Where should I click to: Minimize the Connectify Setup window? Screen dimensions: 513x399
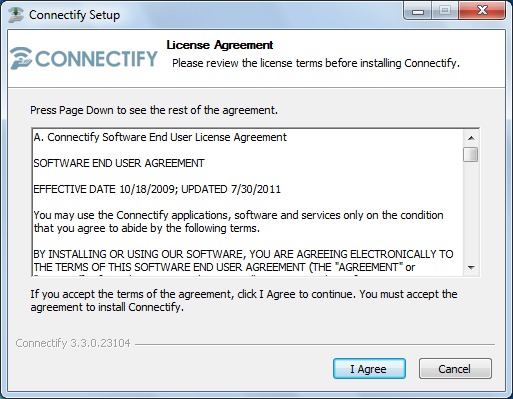pyautogui.click(x=418, y=11)
